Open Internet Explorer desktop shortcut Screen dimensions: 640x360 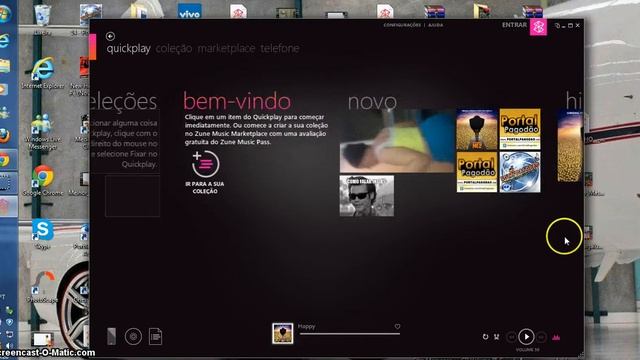point(42,73)
